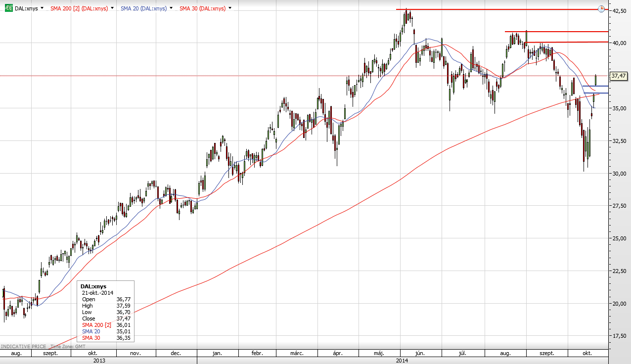631x364 pixels.
Task: Click the dec. month label on time axis
Action: click(x=176, y=354)
